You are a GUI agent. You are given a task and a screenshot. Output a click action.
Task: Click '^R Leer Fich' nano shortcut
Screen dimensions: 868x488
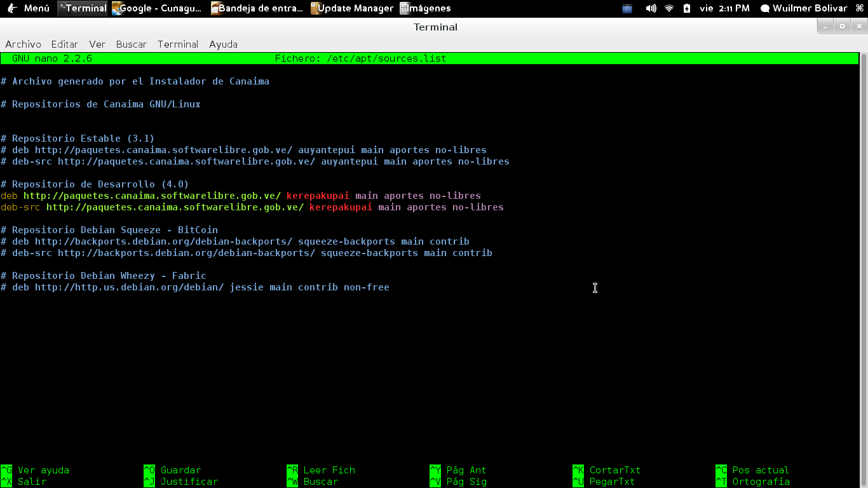(321, 470)
